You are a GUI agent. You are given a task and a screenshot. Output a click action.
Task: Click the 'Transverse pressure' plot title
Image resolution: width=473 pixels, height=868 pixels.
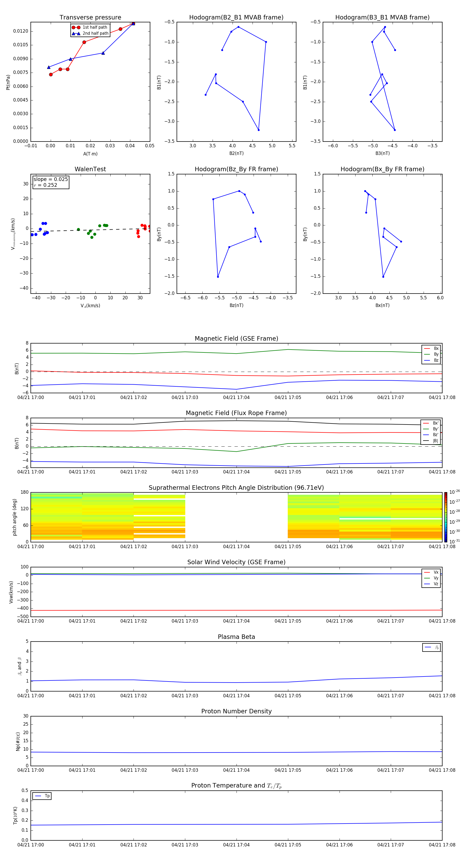tap(90, 17)
